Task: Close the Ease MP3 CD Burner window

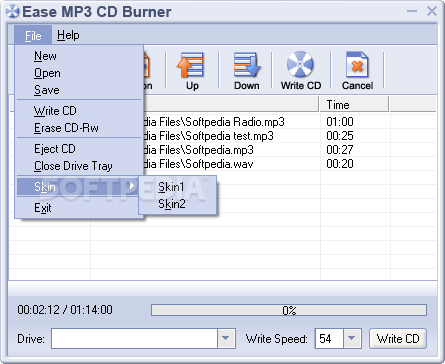Action: tap(432, 11)
